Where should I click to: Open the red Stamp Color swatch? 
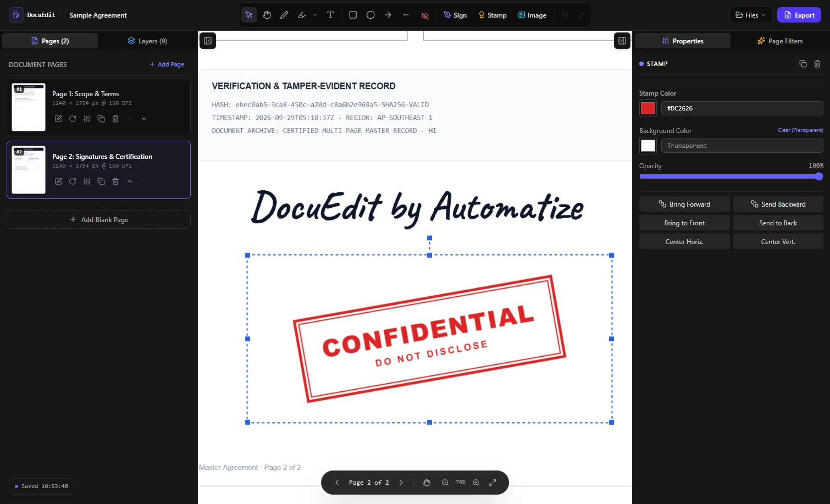648,108
